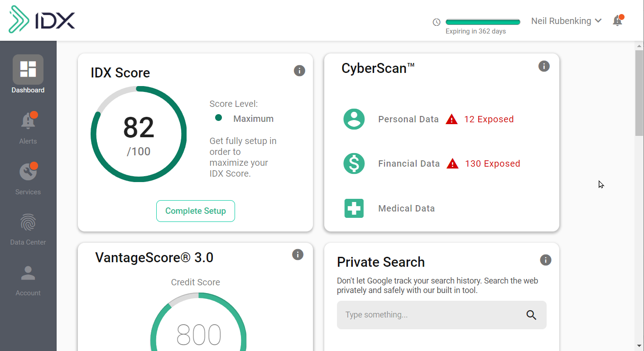Click the green Maximum score level dot
The width and height of the screenshot is (644, 351).
point(218,118)
